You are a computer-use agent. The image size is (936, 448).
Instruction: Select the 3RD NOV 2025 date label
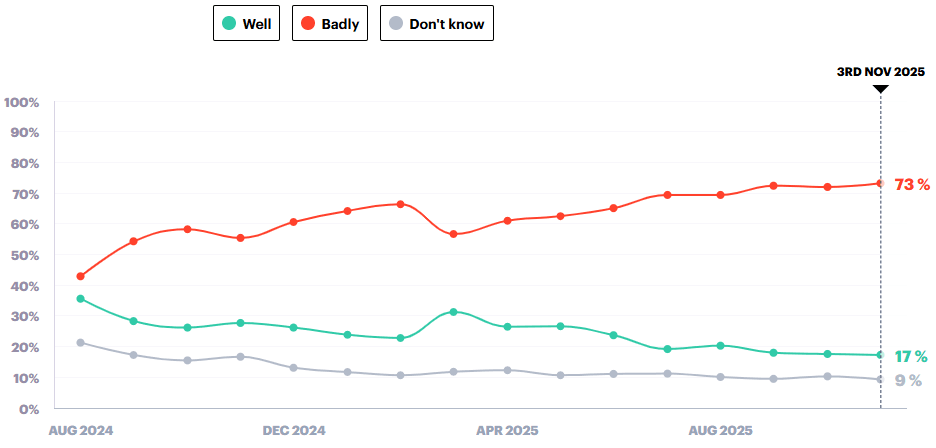tap(880, 72)
